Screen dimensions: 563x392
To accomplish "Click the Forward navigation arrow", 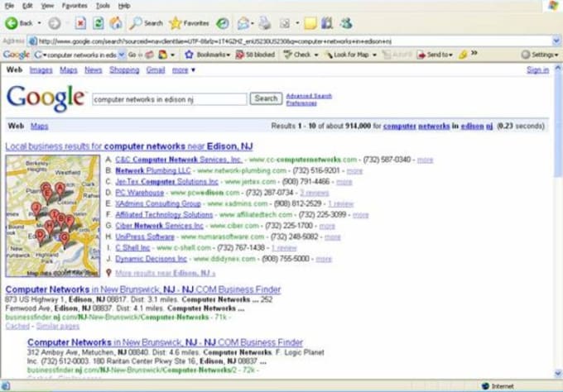I will coord(54,24).
